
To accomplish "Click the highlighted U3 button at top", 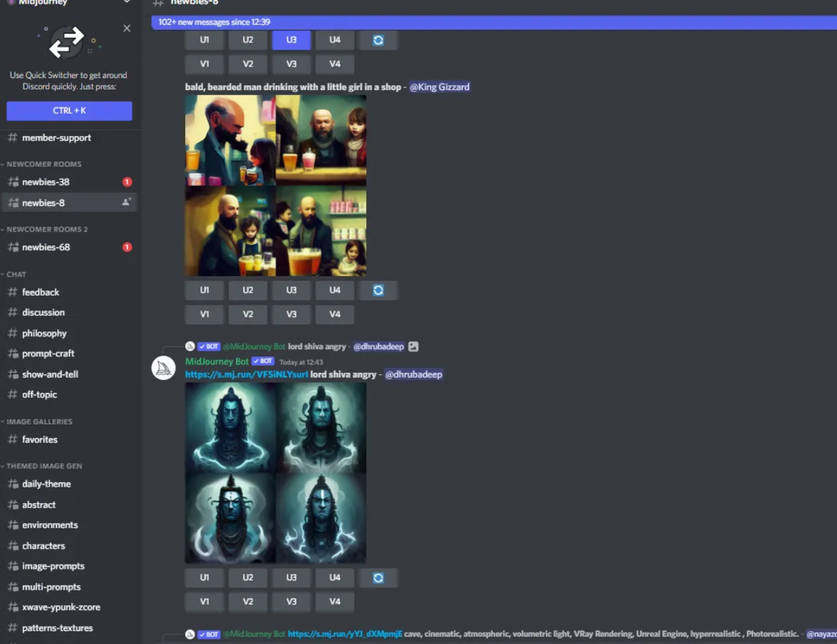I will pos(291,40).
